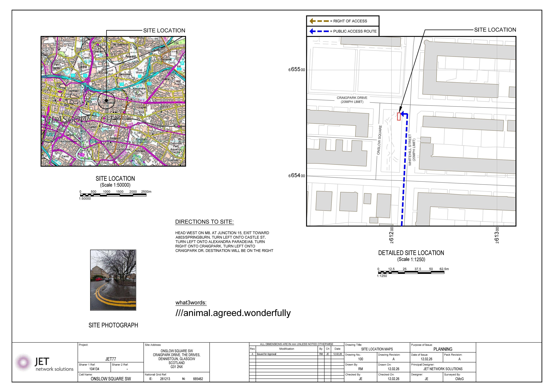Click the JET network solutions logo
The image size is (554, 392).
[x=44, y=363]
